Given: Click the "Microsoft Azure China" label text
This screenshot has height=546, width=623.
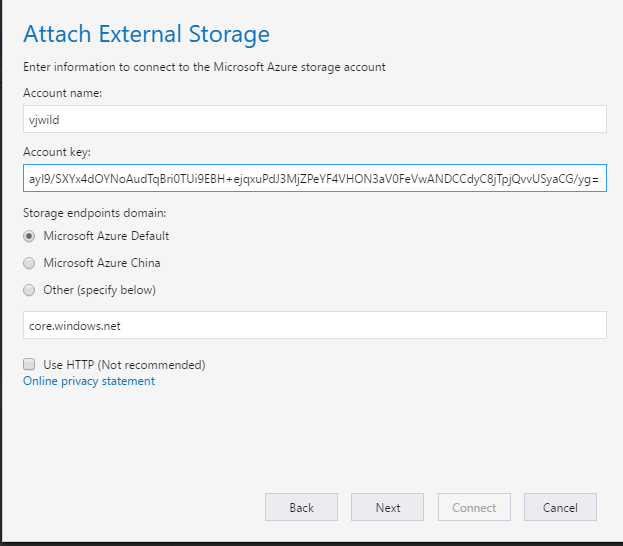Looking at the screenshot, I should coord(102,263).
